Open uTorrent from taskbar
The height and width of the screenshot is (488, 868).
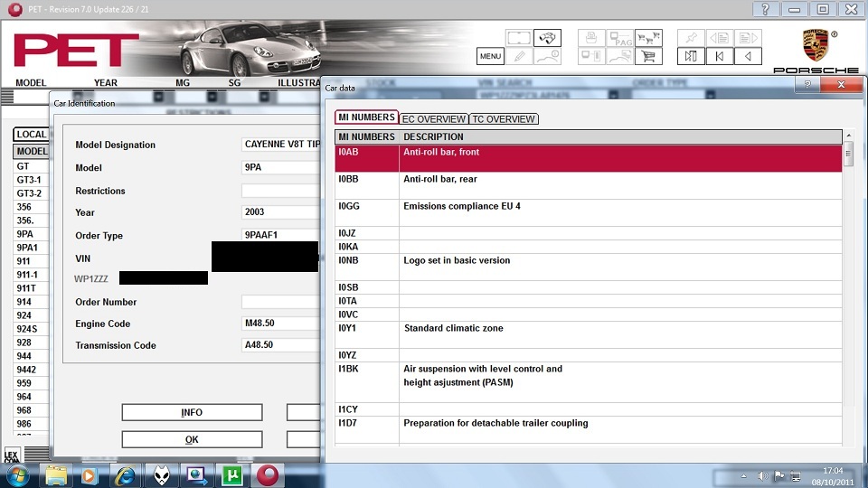(232, 475)
